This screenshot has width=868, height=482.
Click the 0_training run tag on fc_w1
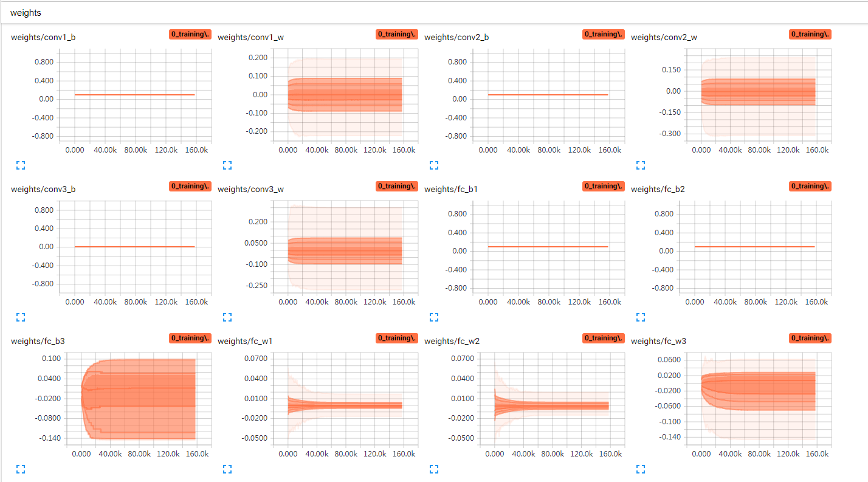(x=397, y=338)
